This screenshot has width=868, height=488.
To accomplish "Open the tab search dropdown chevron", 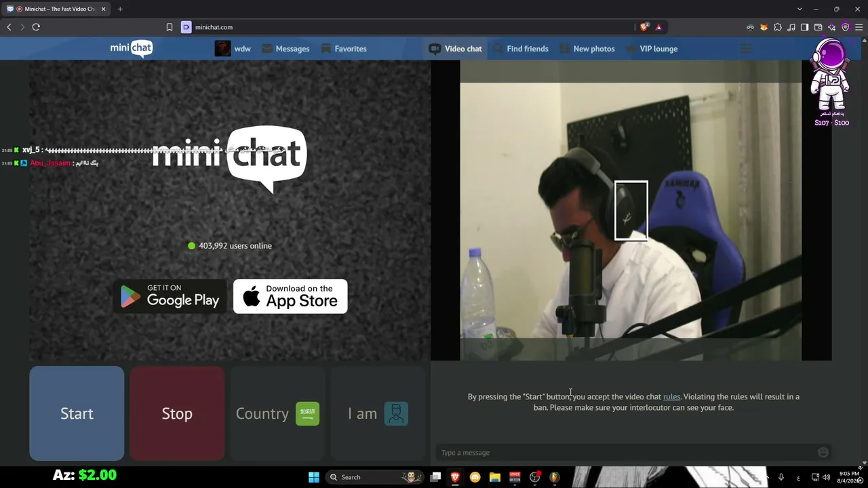I will click(x=800, y=9).
